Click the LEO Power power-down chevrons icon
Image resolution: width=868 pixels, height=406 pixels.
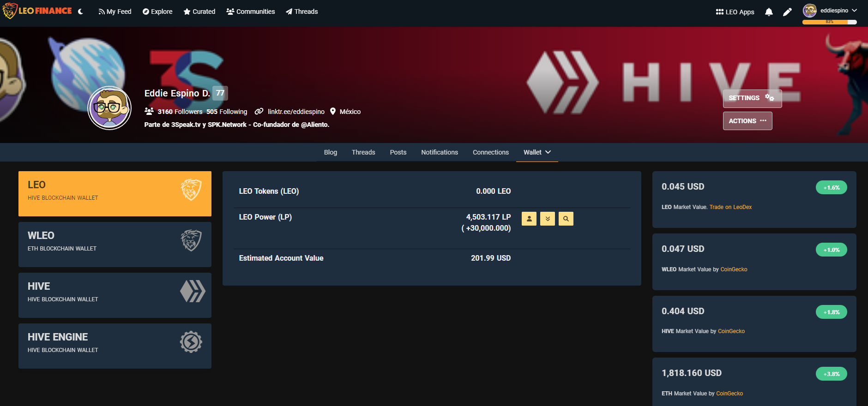click(x=548, y=219)
